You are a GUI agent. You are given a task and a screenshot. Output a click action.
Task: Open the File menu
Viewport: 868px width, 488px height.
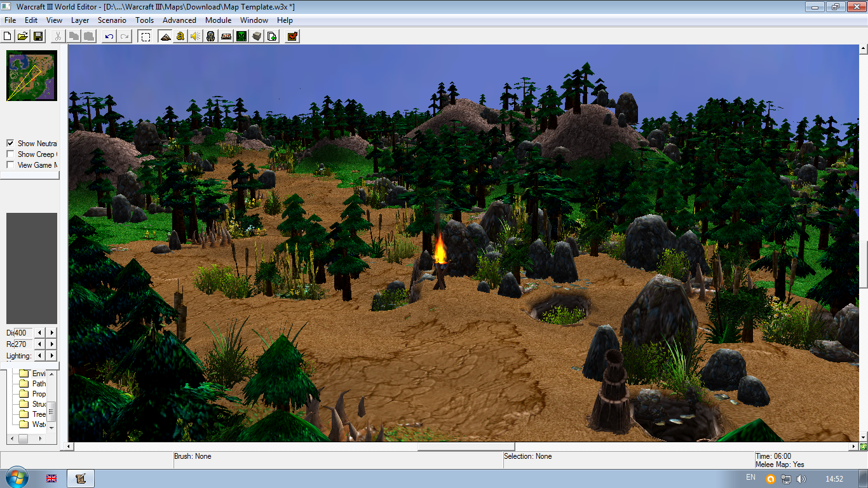coord(10,20)
